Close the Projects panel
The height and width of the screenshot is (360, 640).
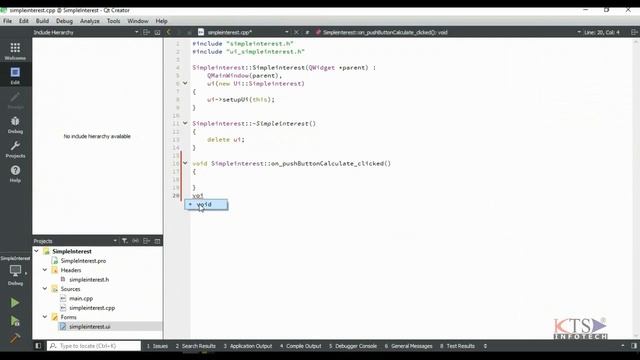click(x=158, y=241)
